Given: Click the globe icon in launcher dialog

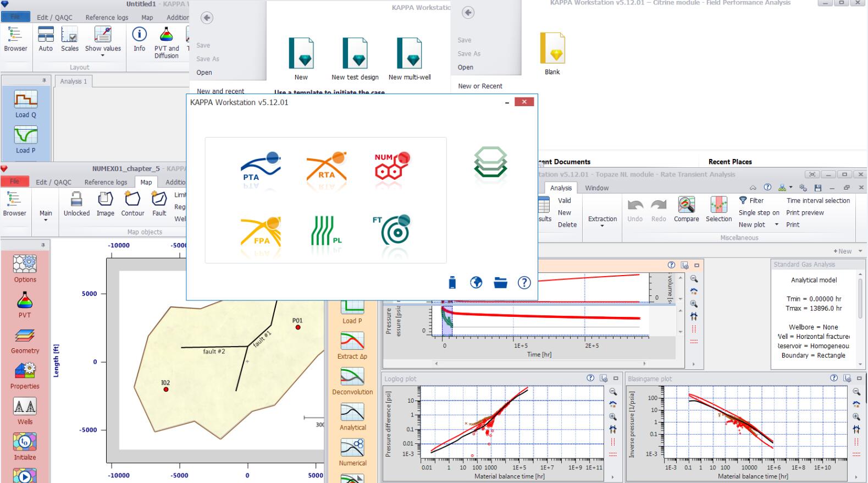Looking at the screenshot, I should click(476, 282).
